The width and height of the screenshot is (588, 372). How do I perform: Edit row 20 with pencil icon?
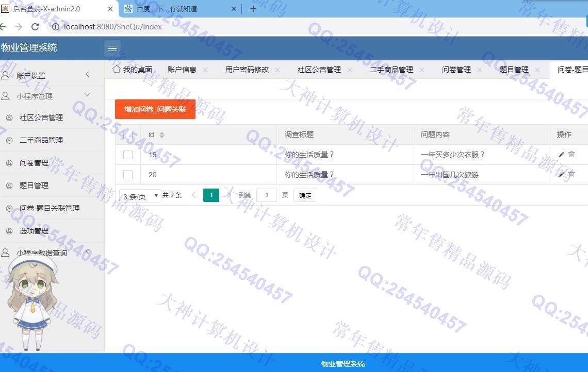click(561, 175)
